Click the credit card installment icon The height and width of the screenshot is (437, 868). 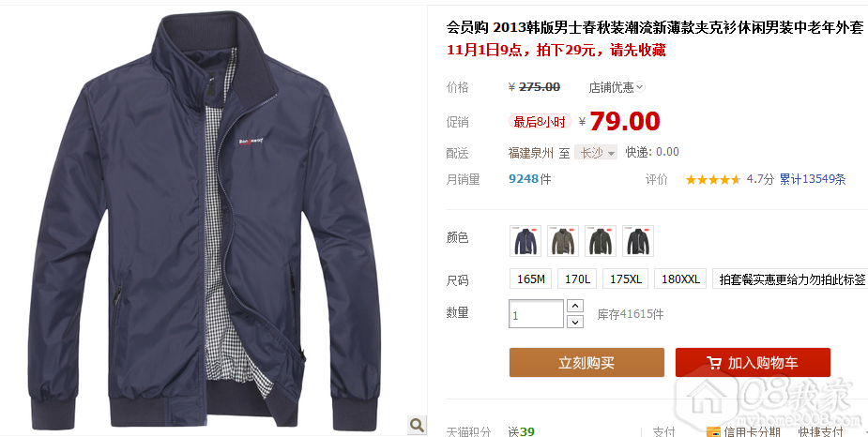coord(713,432)
